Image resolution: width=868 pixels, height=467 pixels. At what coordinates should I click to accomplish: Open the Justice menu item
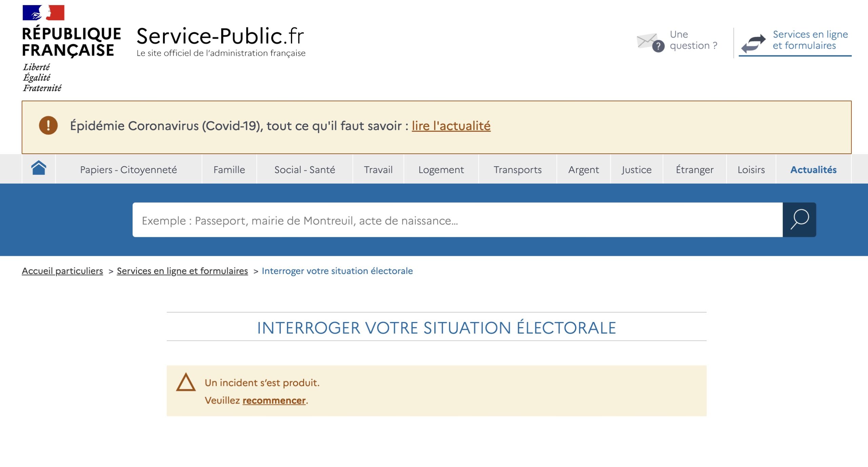click(x=636, y=170)
